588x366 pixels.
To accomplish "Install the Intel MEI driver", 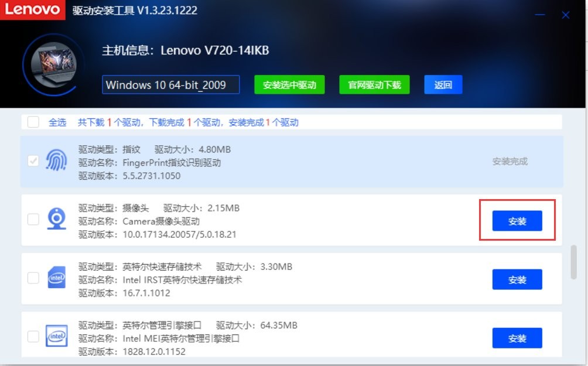I will pos(517,338).
